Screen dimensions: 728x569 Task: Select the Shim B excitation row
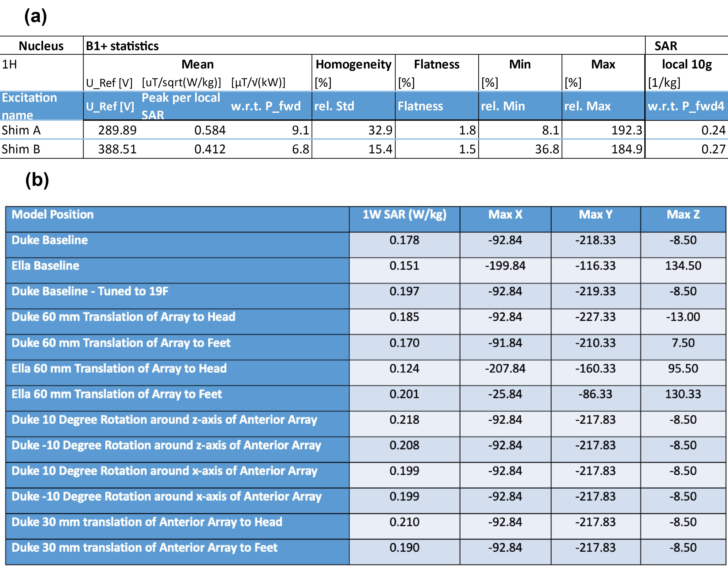[x=21, y=149]
